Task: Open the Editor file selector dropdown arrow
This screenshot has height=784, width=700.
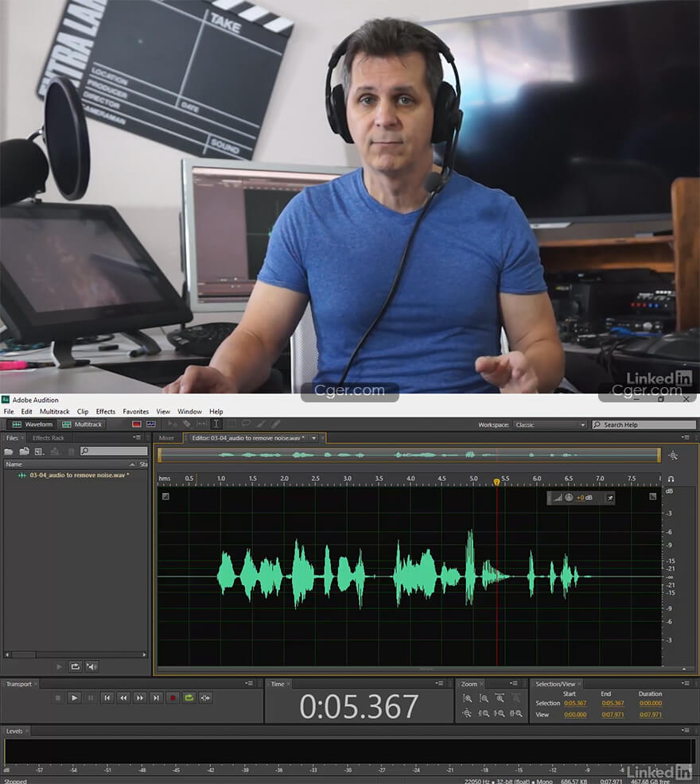Action: click(313, 438)
